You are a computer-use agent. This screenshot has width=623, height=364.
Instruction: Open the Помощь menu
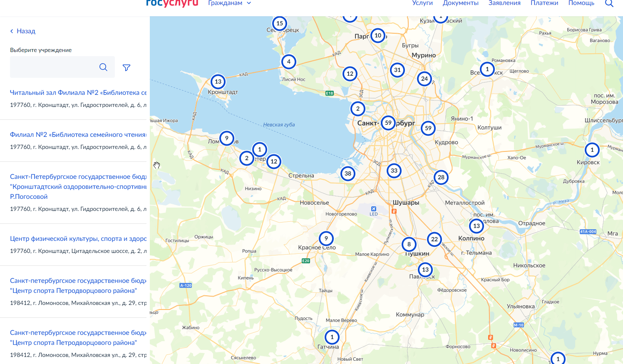pyautogui.click(x=581, y=3)
